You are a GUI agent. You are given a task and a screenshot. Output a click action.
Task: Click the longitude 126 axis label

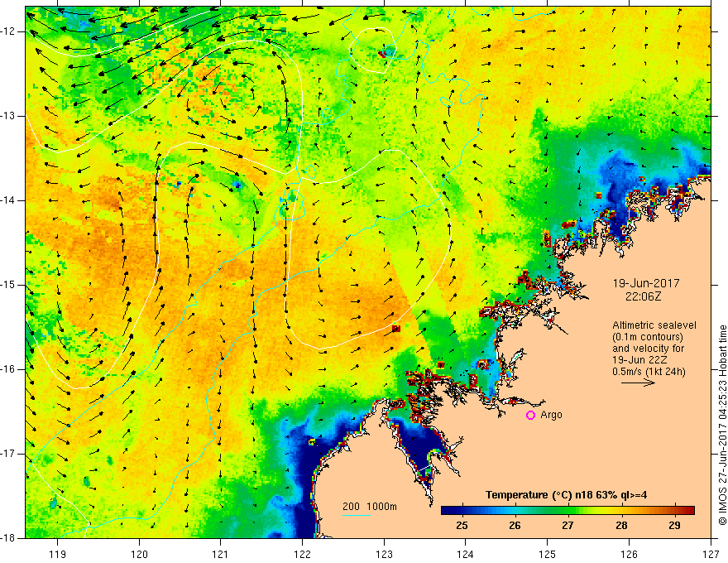pyautogui.click(x=629, y=554)
